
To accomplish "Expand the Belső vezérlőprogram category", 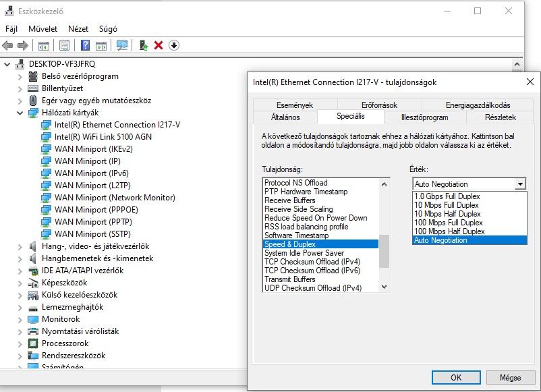I will point(20,77).
